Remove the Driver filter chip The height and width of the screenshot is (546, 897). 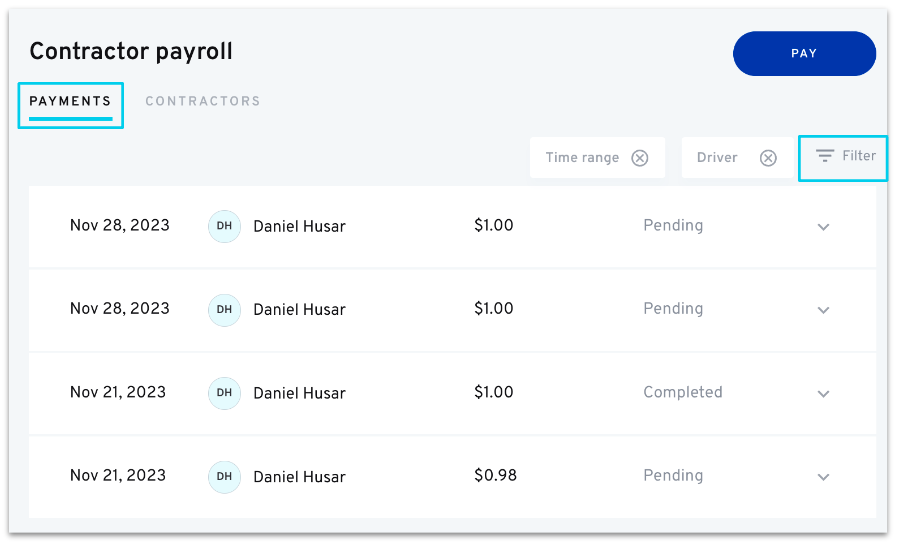point(768,158)
